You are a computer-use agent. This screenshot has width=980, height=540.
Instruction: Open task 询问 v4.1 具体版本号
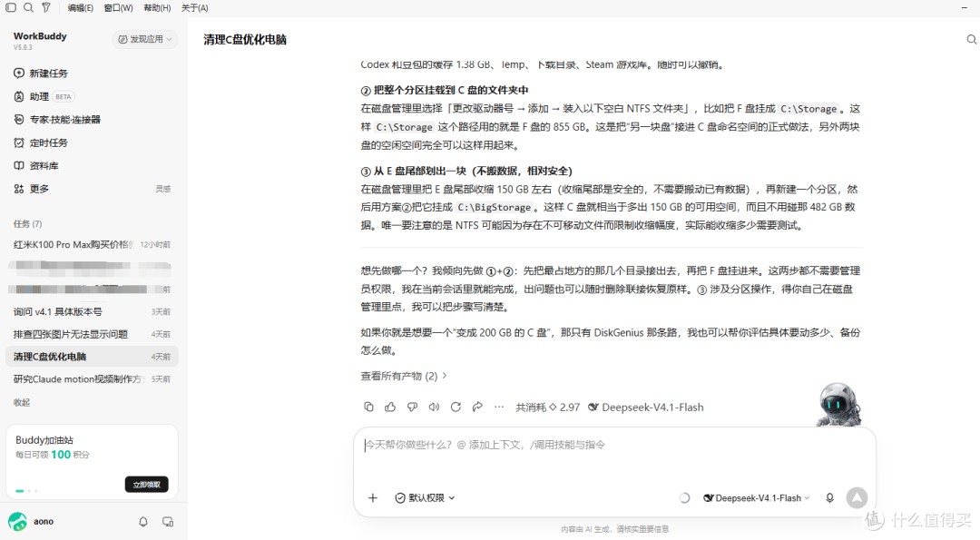click(x=92, y=311)
